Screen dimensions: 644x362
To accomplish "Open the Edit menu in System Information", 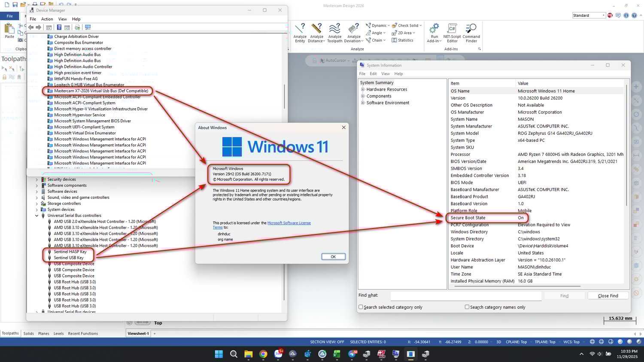I will 373,74.
